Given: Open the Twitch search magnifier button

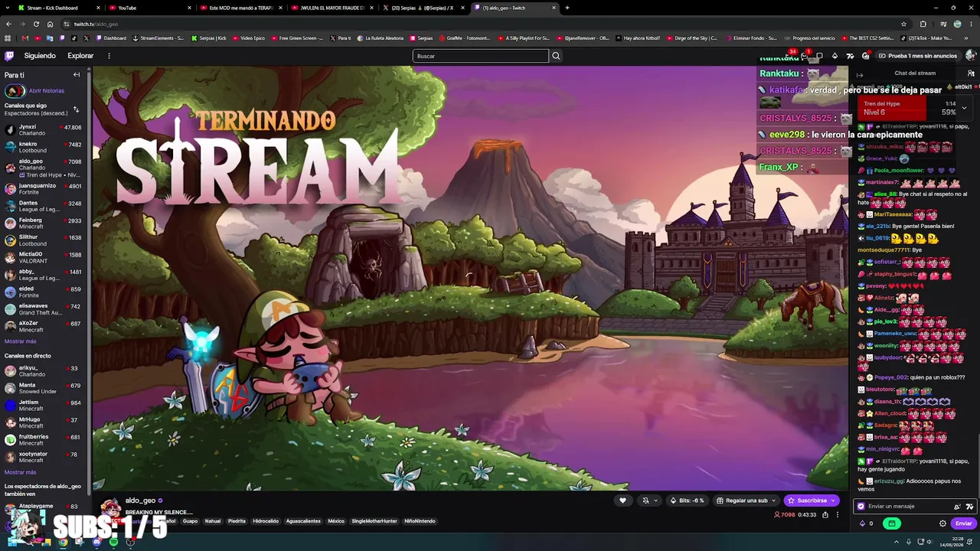Looking at the screenshot, I should [x=556, y=56].
